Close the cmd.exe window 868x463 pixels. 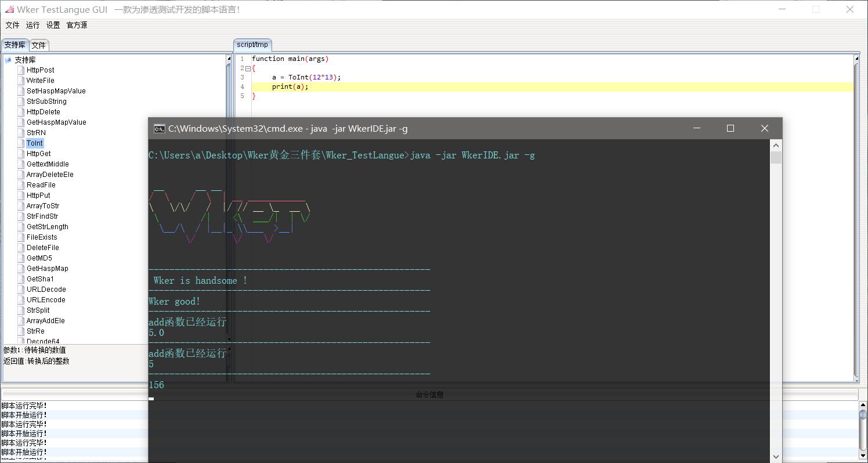pyautogui.click(x=765, y=128)
